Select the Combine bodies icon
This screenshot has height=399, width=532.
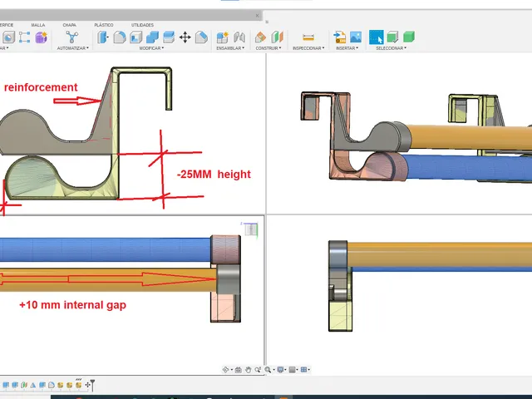point(152,37)
